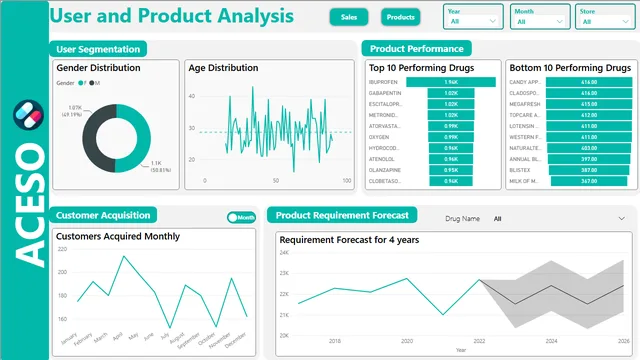Select the TOPCARE A... drug label
The image size is (640, 360).
pos(525,115)
